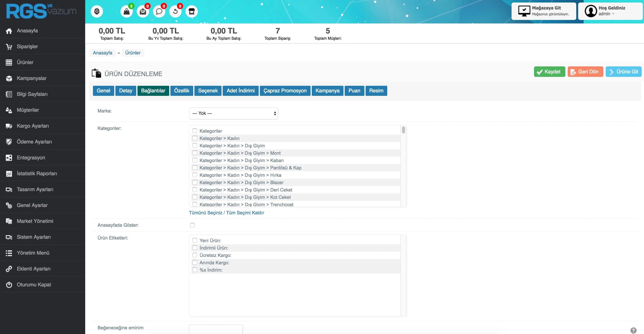Screen dimensions: 644x334
Task: Expand the admin user menu arrow
Action: 613,14
